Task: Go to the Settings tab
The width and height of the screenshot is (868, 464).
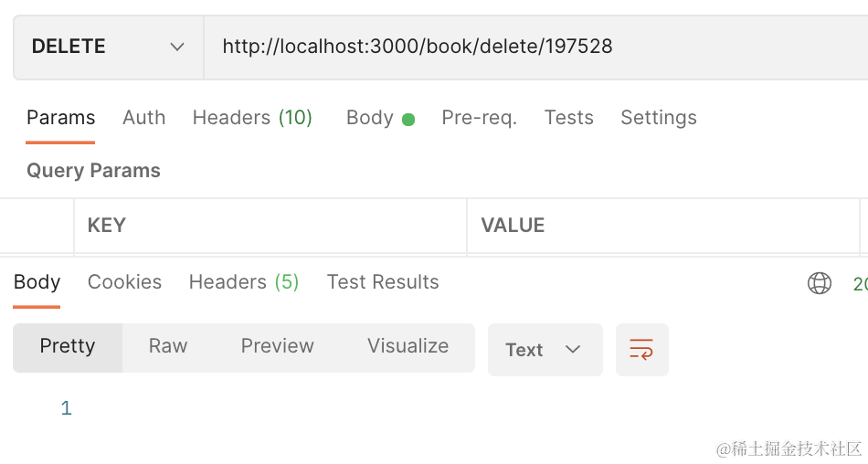Action: (658, 118)
